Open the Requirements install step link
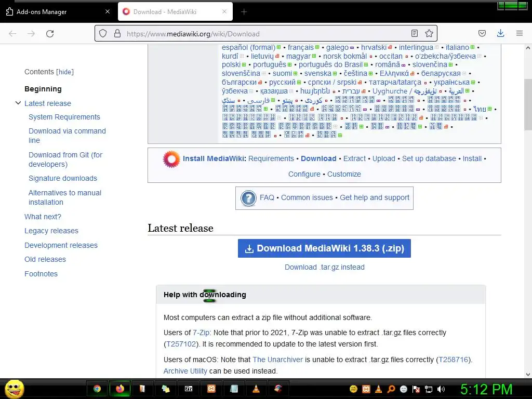Screen dimensions: 532x399 click(x=271, y=159)
